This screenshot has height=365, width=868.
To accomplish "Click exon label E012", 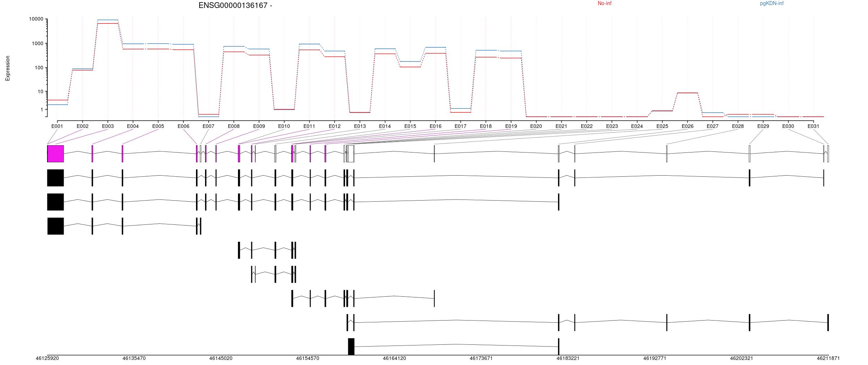I will [x=335, y=126].
